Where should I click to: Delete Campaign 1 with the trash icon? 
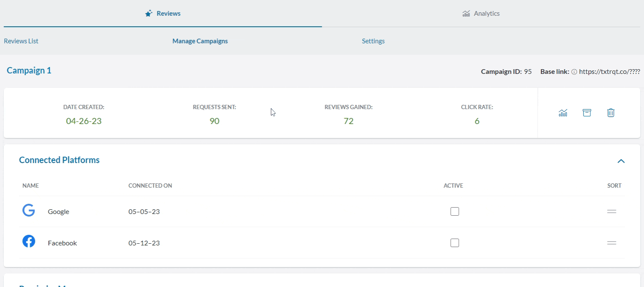(x=611, y=113)
